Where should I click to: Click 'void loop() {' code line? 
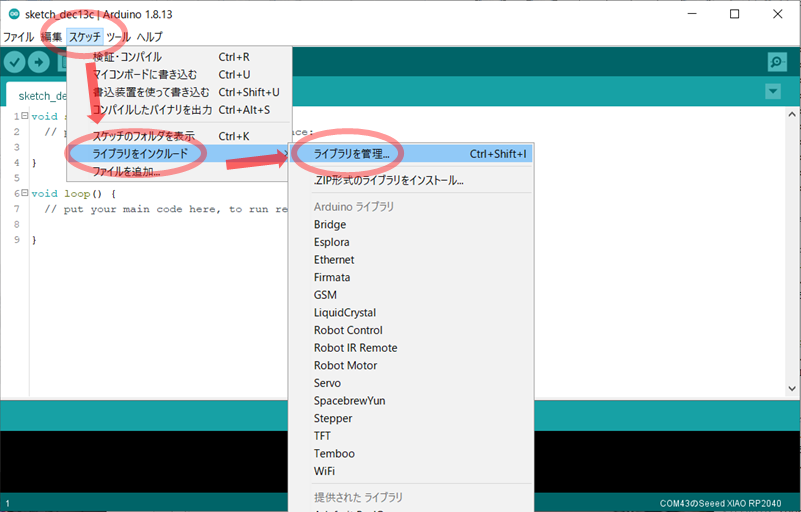(74, 194)
